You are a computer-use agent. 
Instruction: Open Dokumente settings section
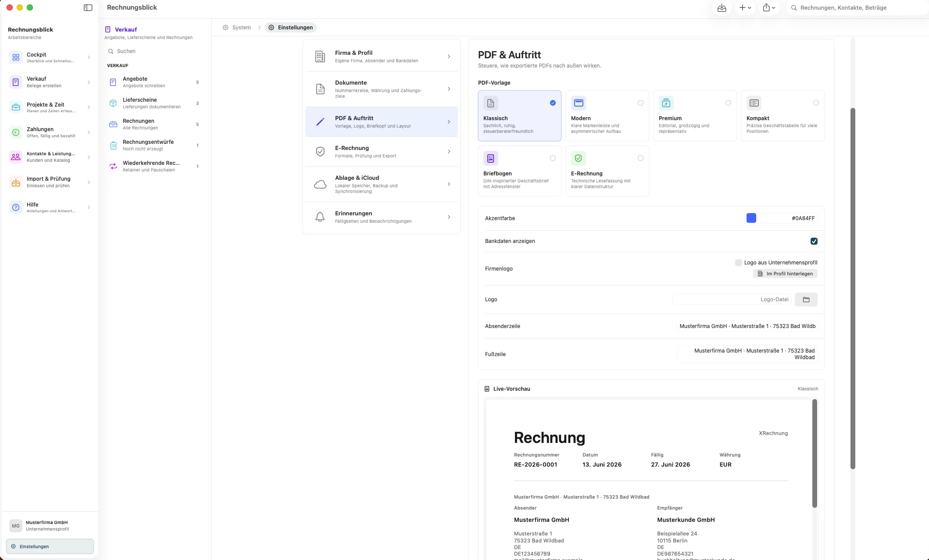(x=382, y=89)
